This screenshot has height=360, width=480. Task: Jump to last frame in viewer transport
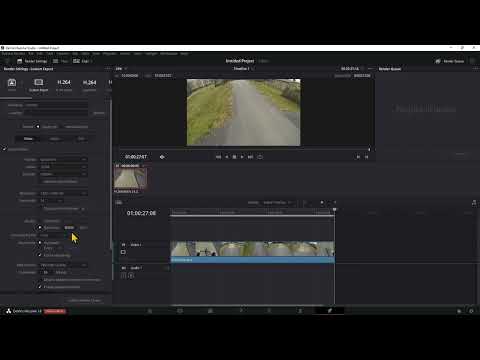pyautogui.click(x=250, y=157)
